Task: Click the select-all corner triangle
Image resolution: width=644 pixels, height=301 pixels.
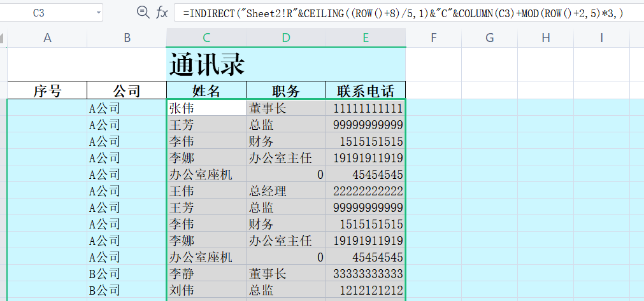Action: click(x=3, y=38)
